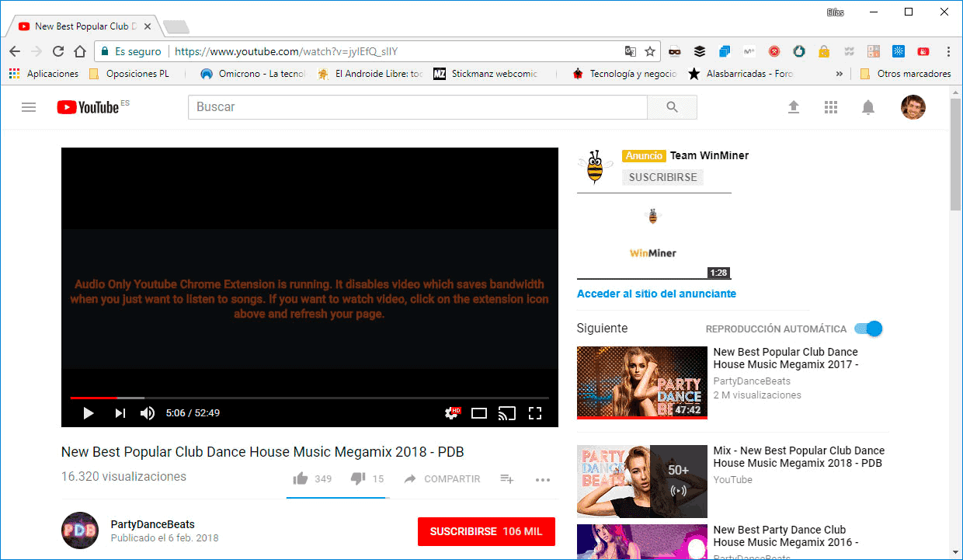Mute the video volume
The image size is (963, 560).
coord(148,413)
